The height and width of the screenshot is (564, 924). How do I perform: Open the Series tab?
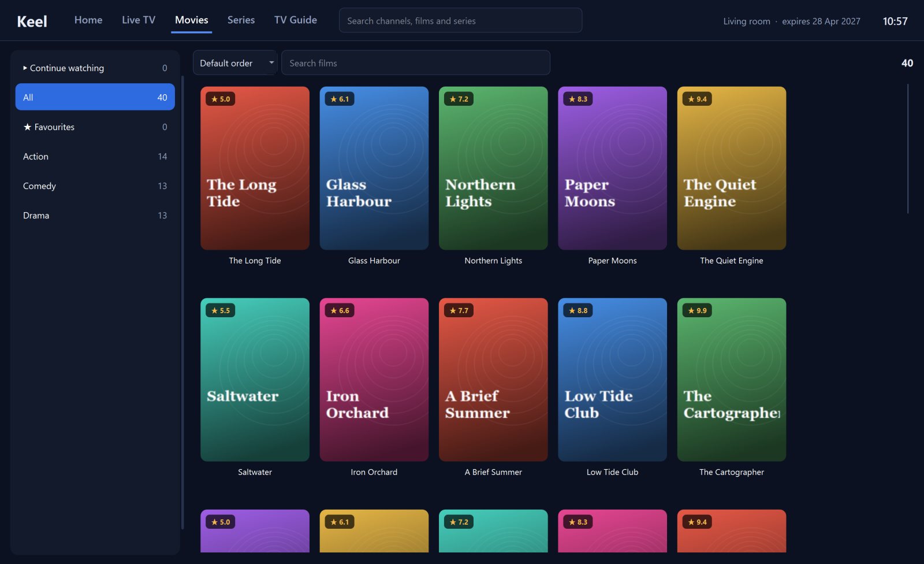pos(241,20)
